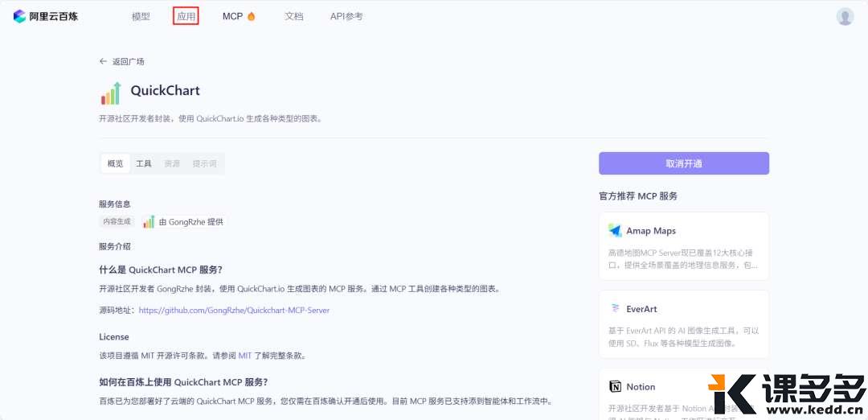
Task: Open the MIT license link
Action: point(244,356)
